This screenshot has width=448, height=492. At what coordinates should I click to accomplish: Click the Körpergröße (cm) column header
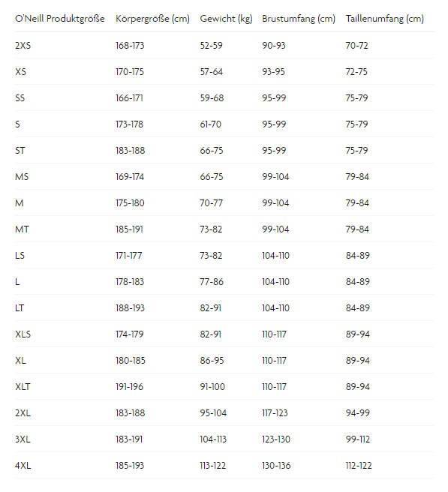coord(152,19)
